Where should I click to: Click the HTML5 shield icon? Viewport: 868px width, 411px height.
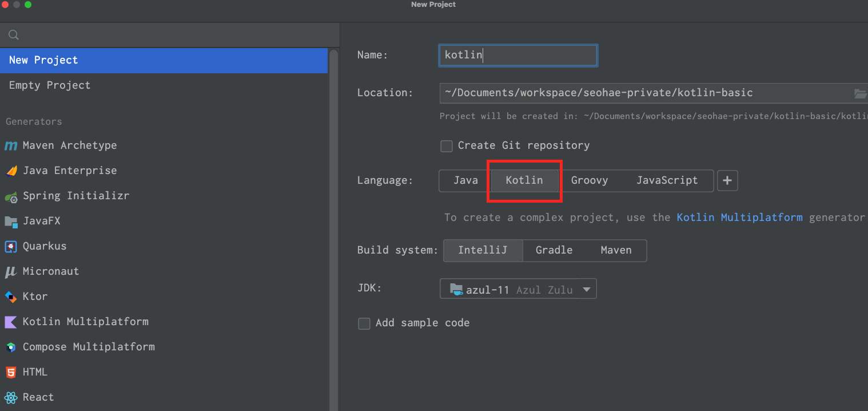click(11, 373)
